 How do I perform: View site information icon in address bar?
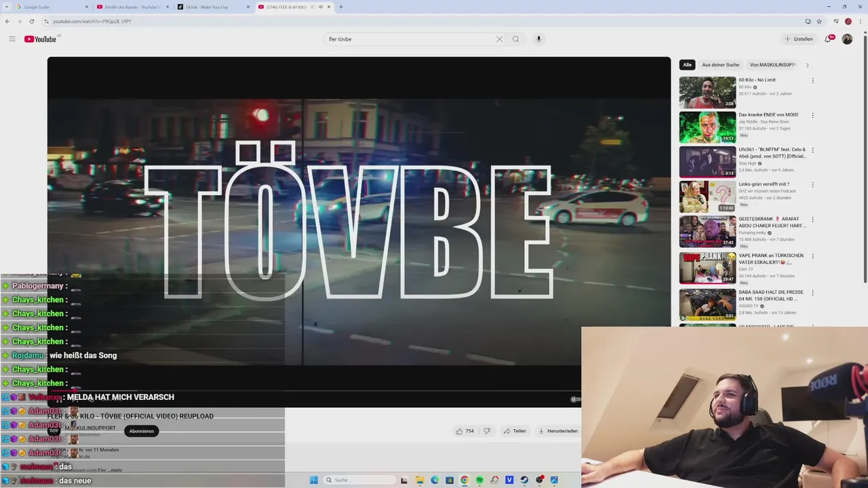coord(47,21)
